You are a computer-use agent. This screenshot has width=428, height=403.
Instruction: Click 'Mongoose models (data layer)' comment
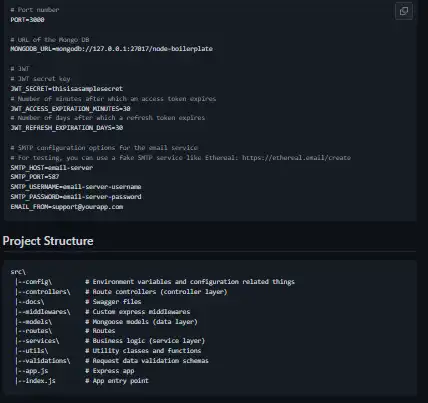tap(145, 322)
